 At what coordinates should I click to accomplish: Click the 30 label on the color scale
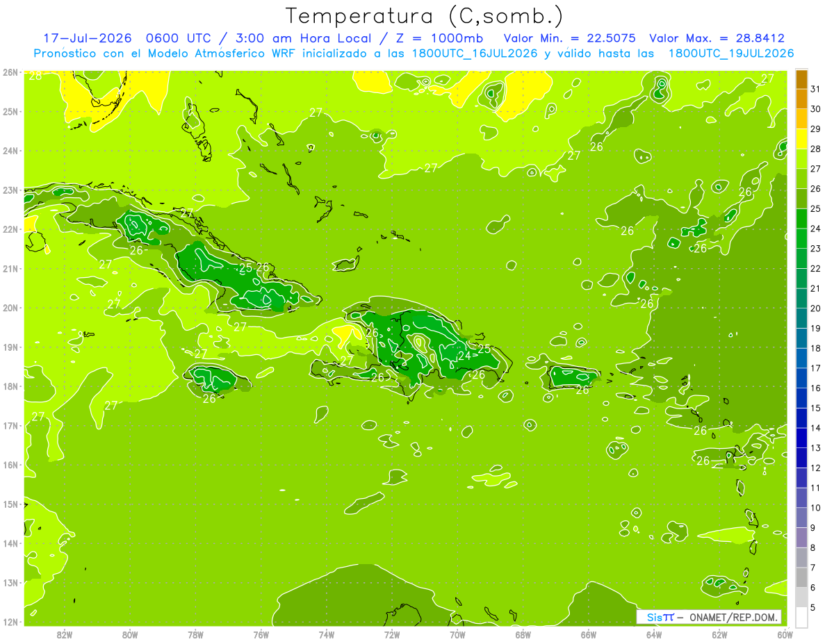[816, 109]
